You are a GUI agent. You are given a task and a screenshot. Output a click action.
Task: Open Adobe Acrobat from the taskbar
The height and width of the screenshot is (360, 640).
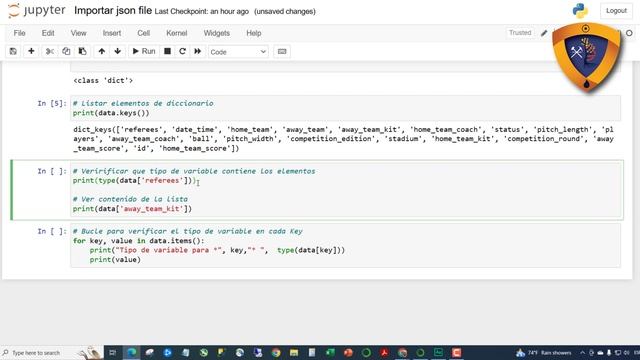point(384,353)
